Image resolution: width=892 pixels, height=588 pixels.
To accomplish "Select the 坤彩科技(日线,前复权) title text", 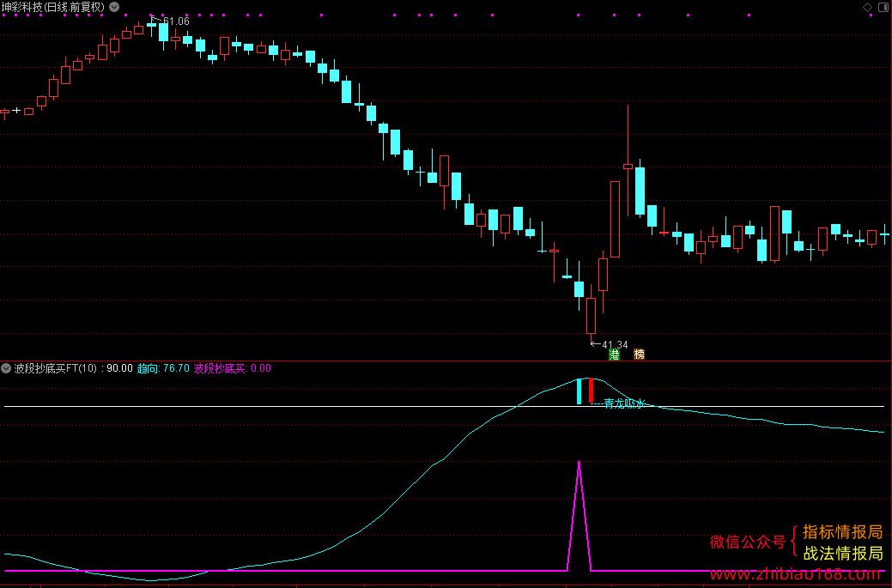I will point(53,7).
